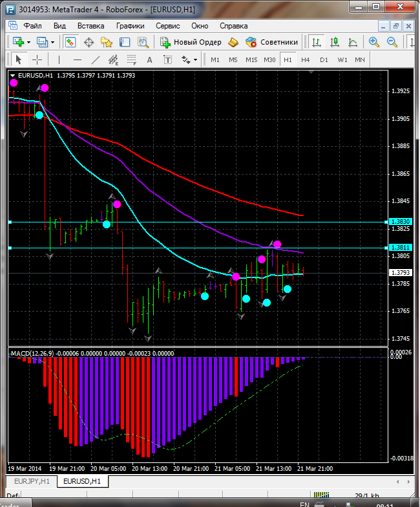Select the text tool A

point(150,59)
